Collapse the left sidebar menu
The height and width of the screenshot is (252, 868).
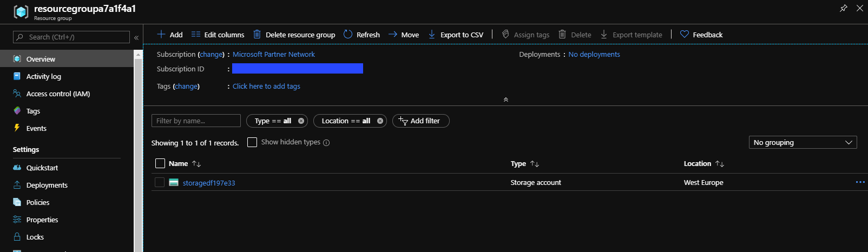pyautogui.click(x=136, y=37)
